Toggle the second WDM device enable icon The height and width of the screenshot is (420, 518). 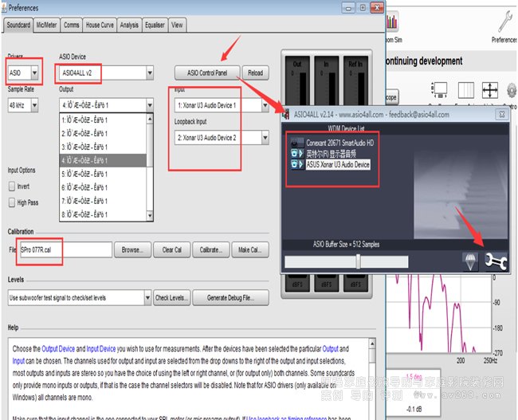point(295,154)
